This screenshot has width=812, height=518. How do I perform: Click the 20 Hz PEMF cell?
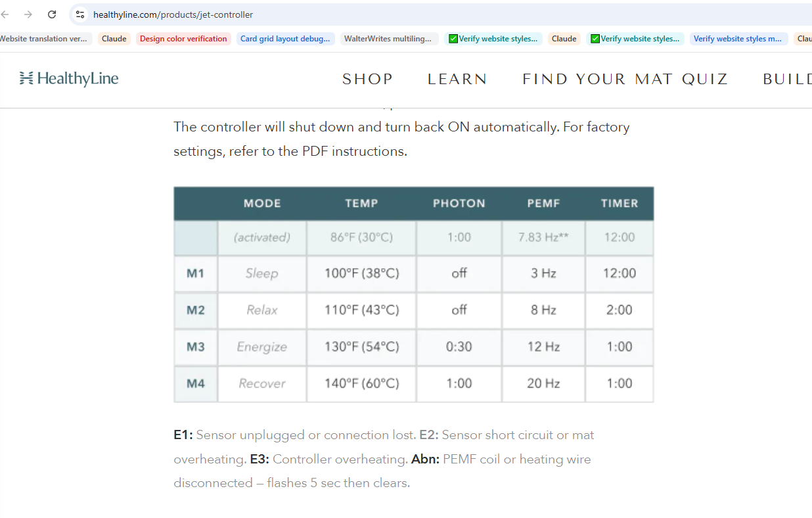tap(543, 384)
